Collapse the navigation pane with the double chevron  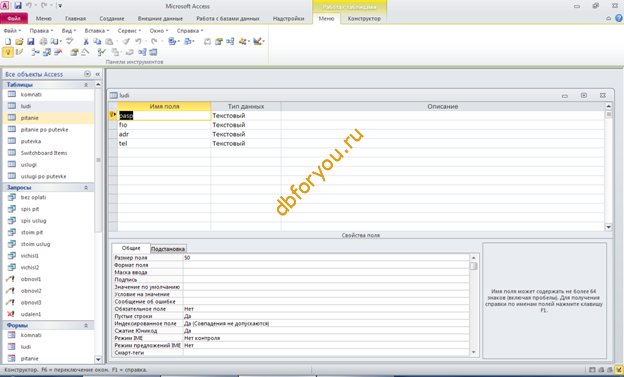coord(98,74)
